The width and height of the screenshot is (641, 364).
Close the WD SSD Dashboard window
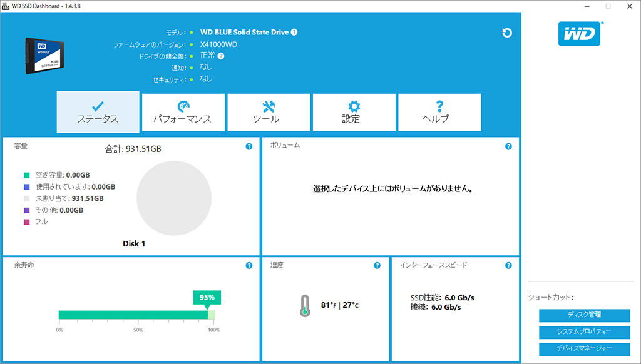tap(630, 6)
